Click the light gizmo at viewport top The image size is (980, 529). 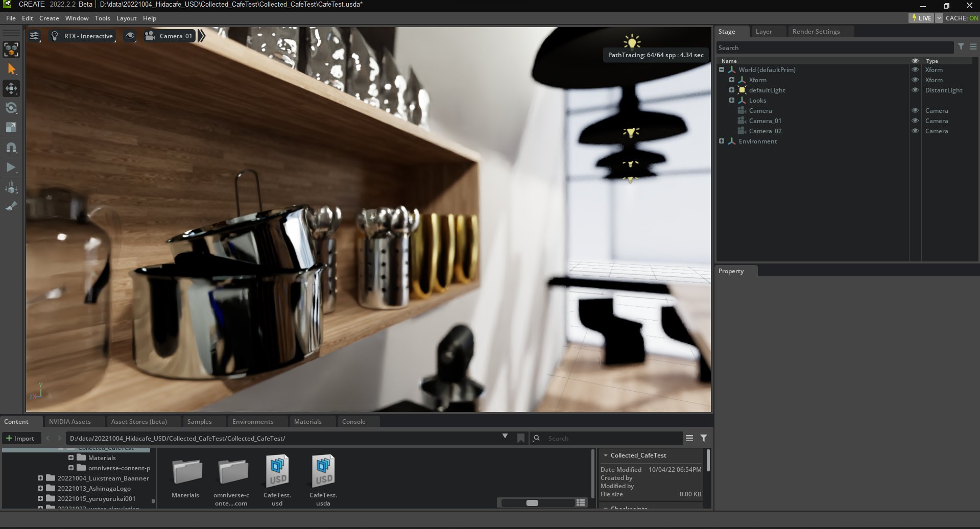[x=632, y=41]
